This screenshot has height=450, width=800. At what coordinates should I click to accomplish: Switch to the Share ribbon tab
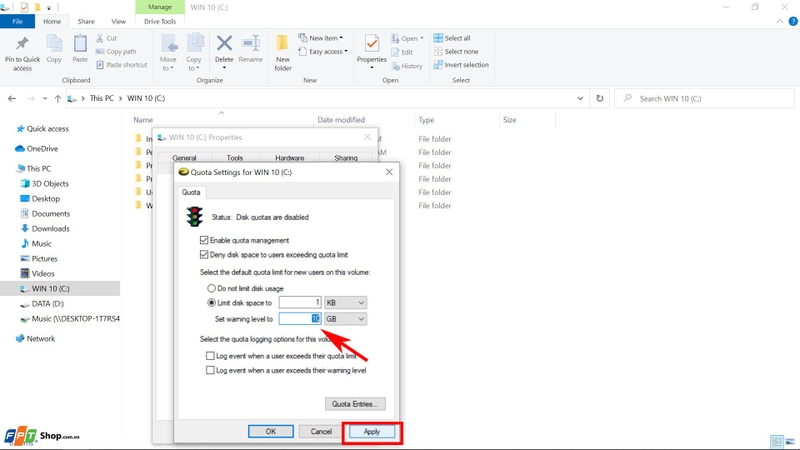click(86, 21)
